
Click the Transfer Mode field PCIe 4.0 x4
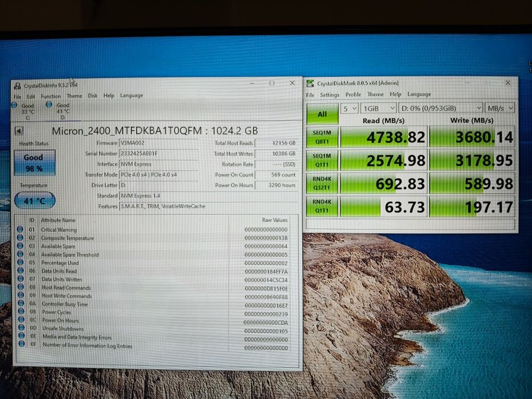159,174
